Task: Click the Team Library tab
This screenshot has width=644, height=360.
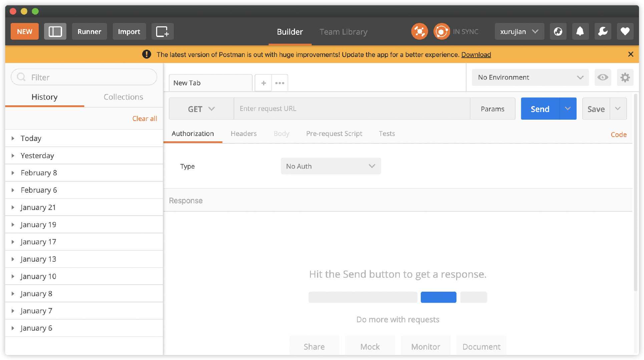Action: [x=343, y=31]
